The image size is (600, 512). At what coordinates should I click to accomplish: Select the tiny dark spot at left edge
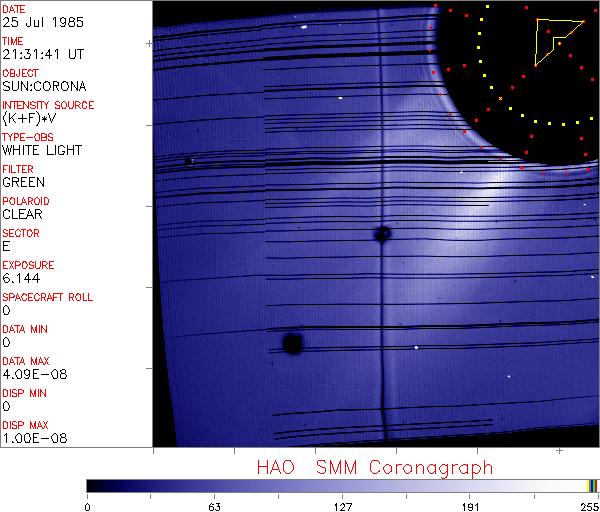pos(188,160)
